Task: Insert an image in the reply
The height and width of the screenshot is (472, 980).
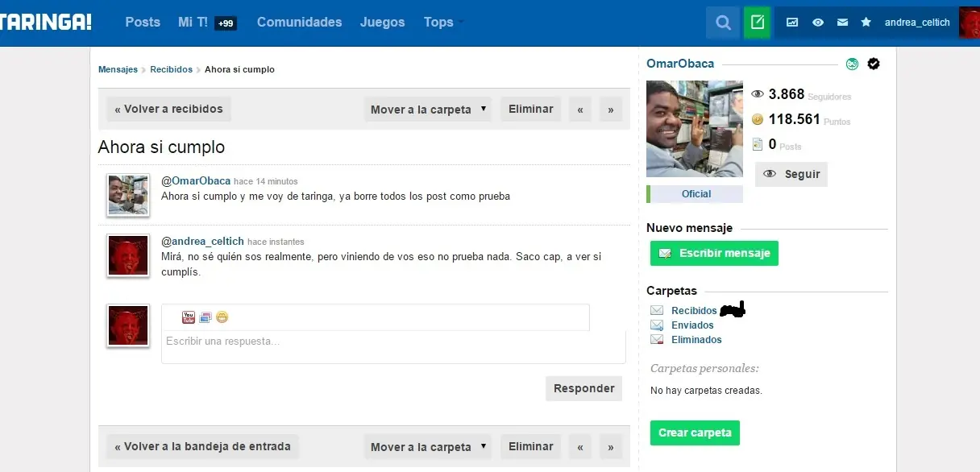Action: pos(206,317)
